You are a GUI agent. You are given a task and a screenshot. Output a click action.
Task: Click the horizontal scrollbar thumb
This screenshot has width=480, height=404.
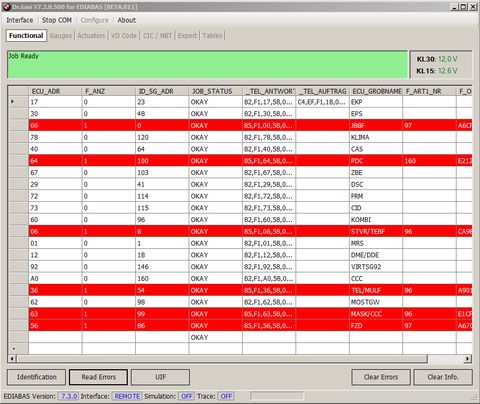coord(222,359)
